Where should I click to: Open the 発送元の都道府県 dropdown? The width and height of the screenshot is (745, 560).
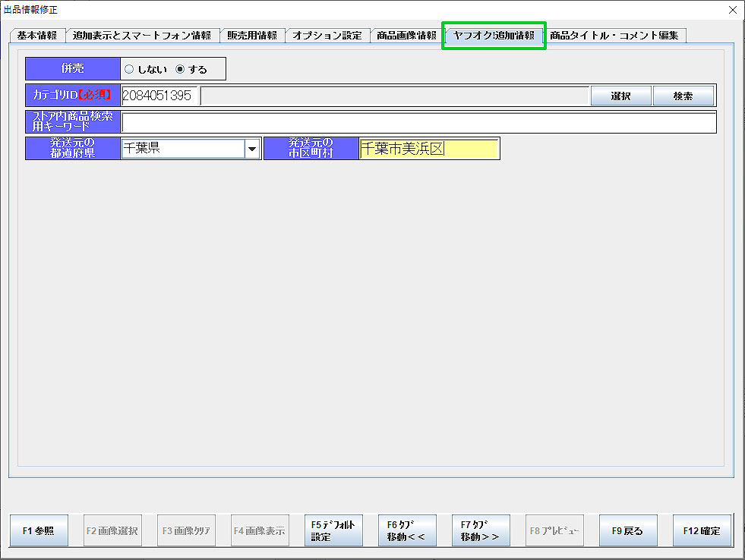click(x=252, y=149)
